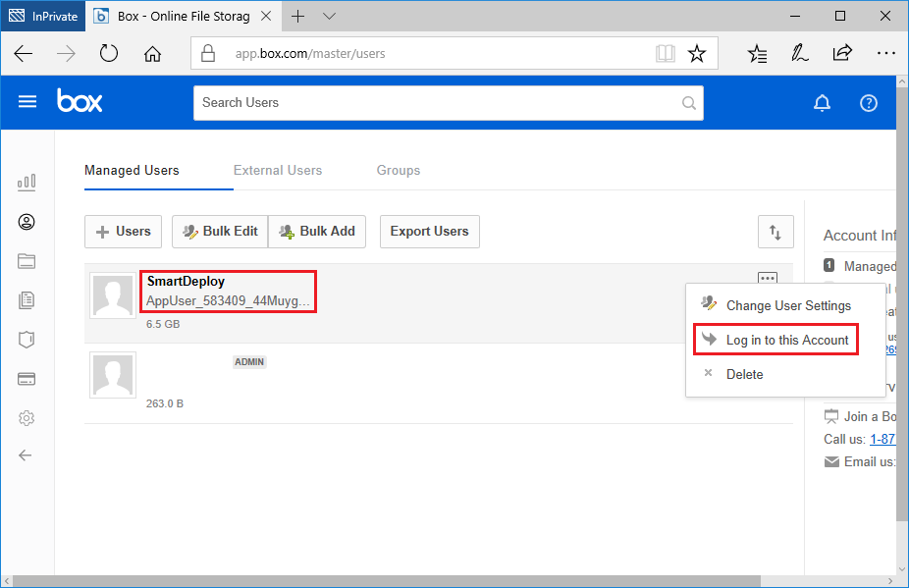
Task: Show the tab preview chevron
Action: pos(329,17)
